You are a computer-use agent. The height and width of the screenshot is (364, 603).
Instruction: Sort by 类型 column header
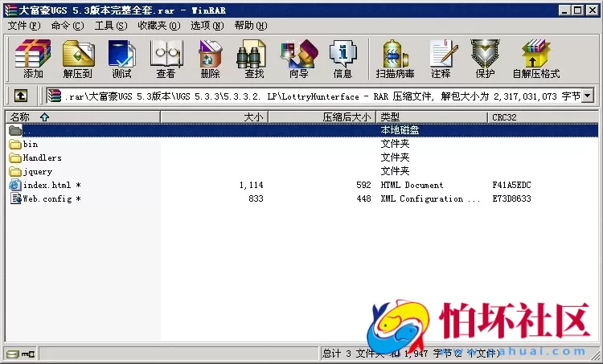(x=432, y=117)
